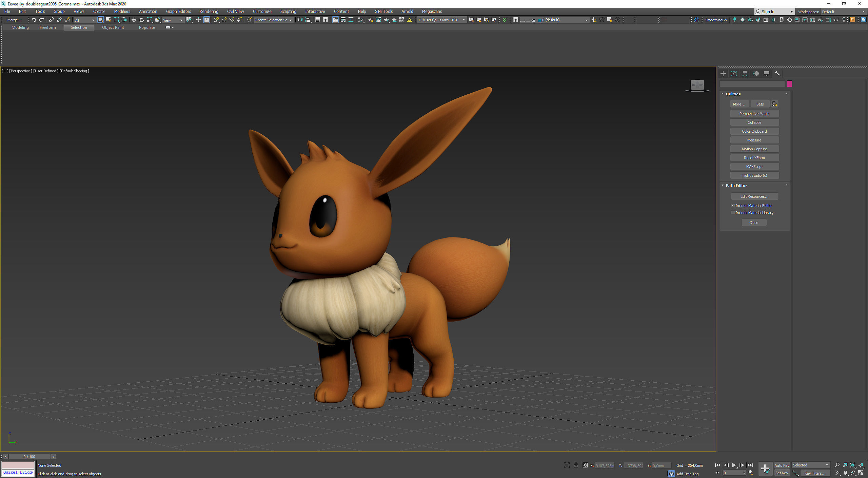
Task: Click the ViewCube in the viewport
Action: tap(697, 85)
